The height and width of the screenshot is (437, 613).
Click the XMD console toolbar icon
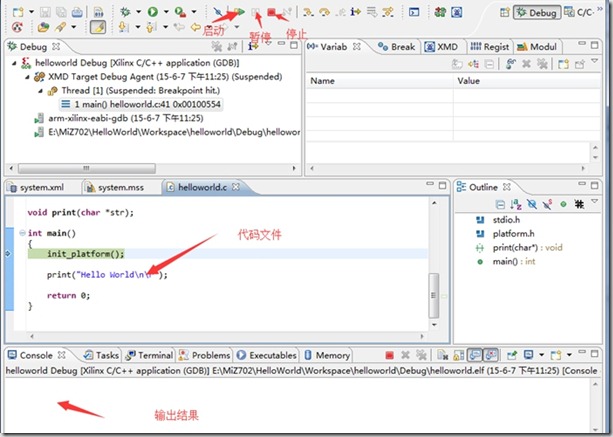456,12
